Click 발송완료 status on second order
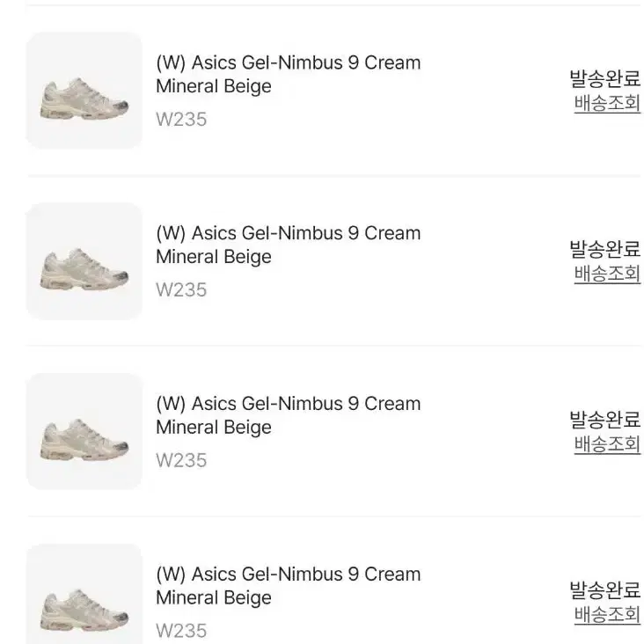Viewport: 644px width, 644px height. (604, 249)
